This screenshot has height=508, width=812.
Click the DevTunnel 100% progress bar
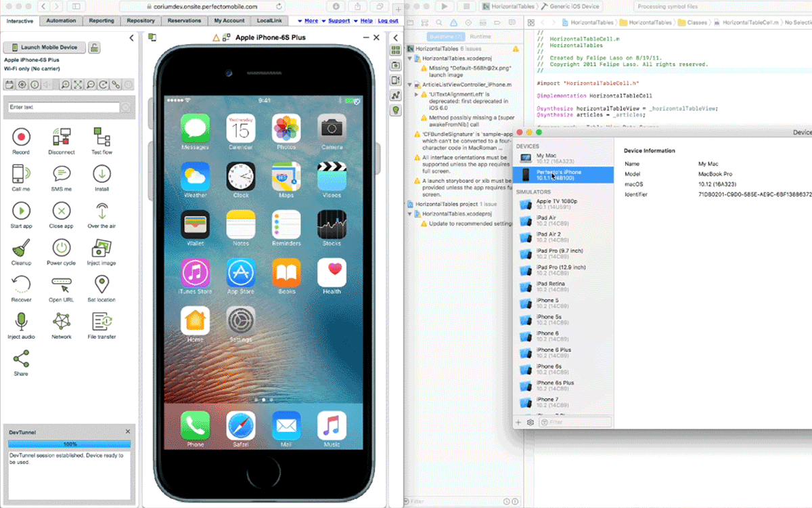pos(70,444)
